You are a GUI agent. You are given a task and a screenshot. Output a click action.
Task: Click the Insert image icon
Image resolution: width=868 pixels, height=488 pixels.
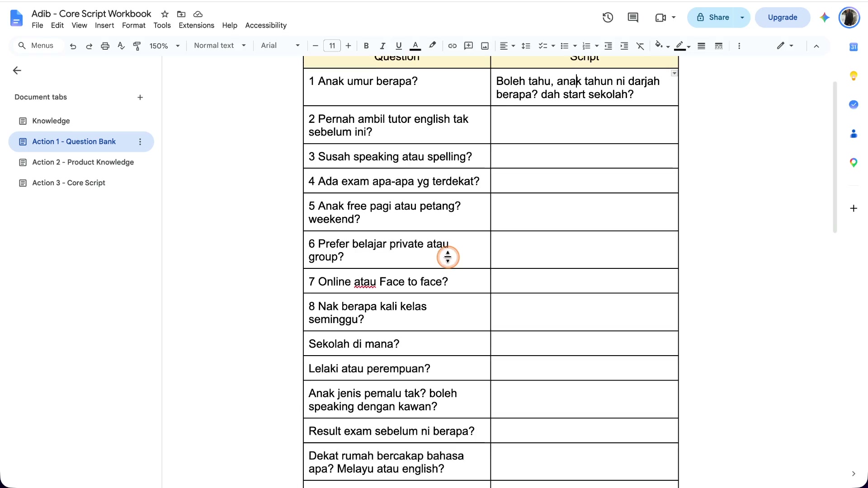(485, 46)
